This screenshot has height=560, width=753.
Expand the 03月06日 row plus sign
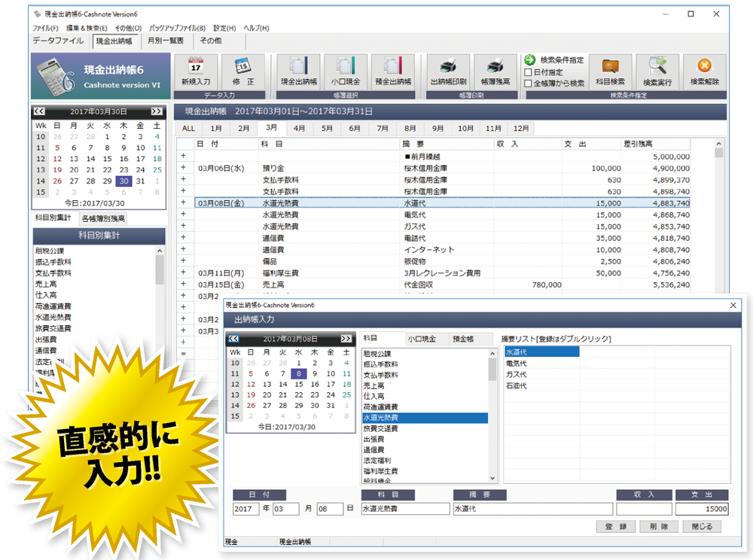click(183, 168)
